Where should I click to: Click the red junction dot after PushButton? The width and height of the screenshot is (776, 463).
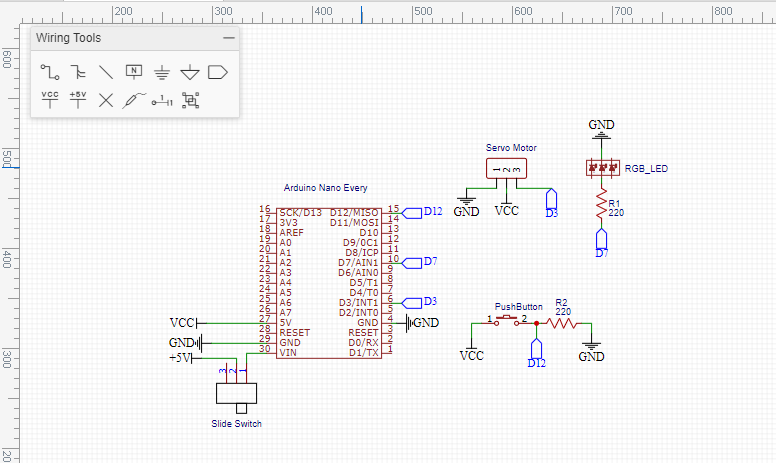tap(536, 324)
